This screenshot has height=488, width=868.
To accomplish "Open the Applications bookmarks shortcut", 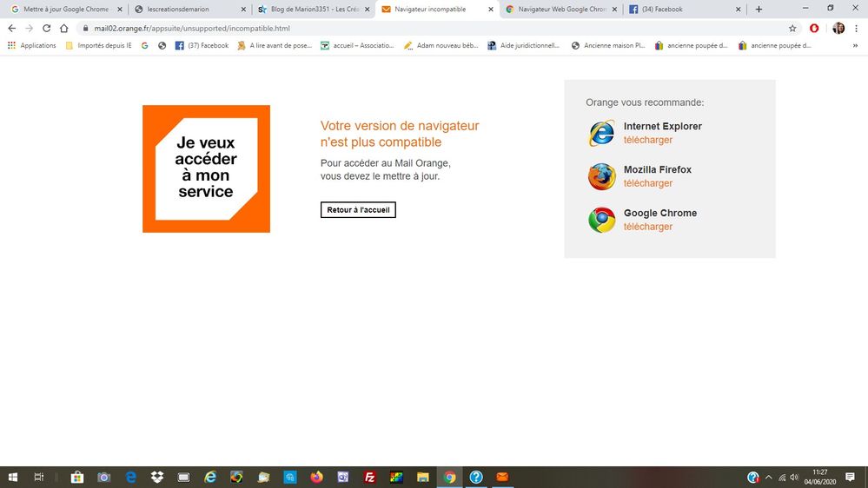I will tap(31, 45).
